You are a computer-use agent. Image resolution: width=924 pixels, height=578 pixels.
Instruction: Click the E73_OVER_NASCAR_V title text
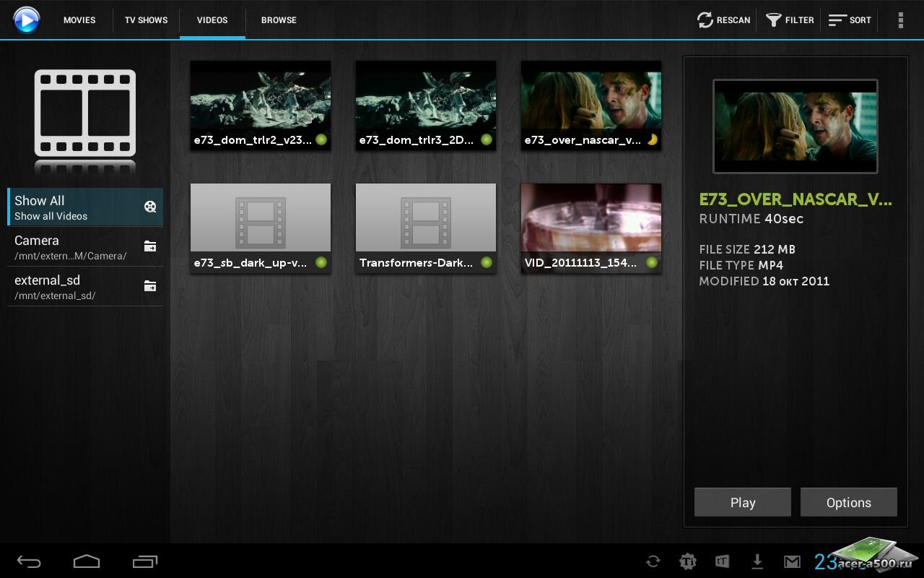point(796,200)
